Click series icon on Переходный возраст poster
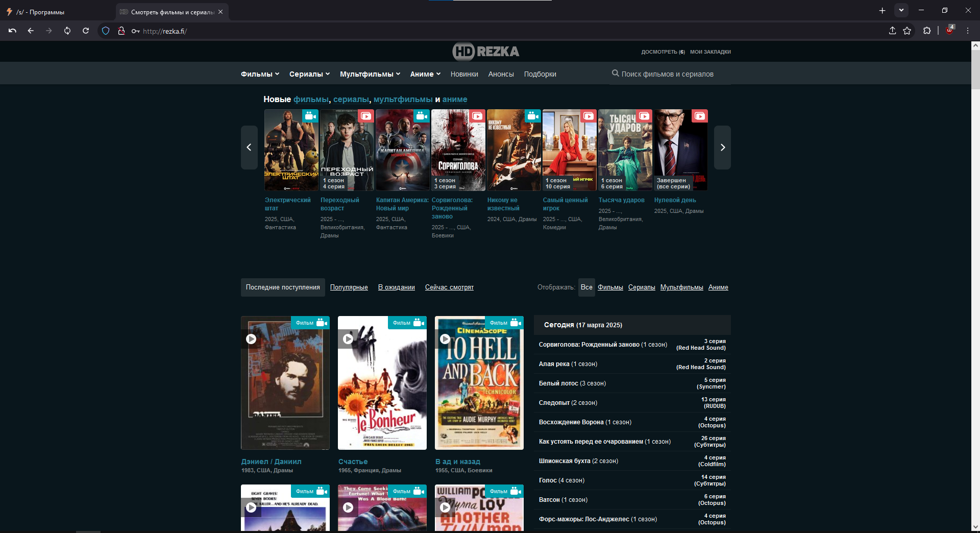This screenshot has height=533, width=980. pos(366,116)
